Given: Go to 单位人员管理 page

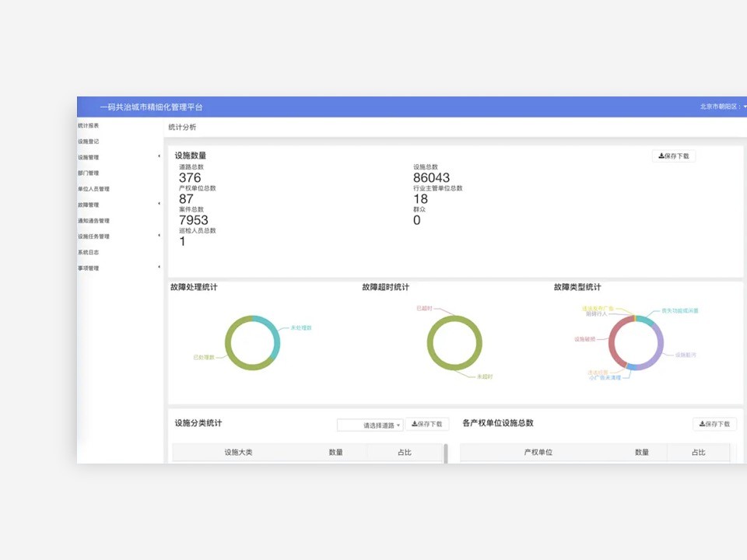Looking at the screenshot, I should (94, 189).
